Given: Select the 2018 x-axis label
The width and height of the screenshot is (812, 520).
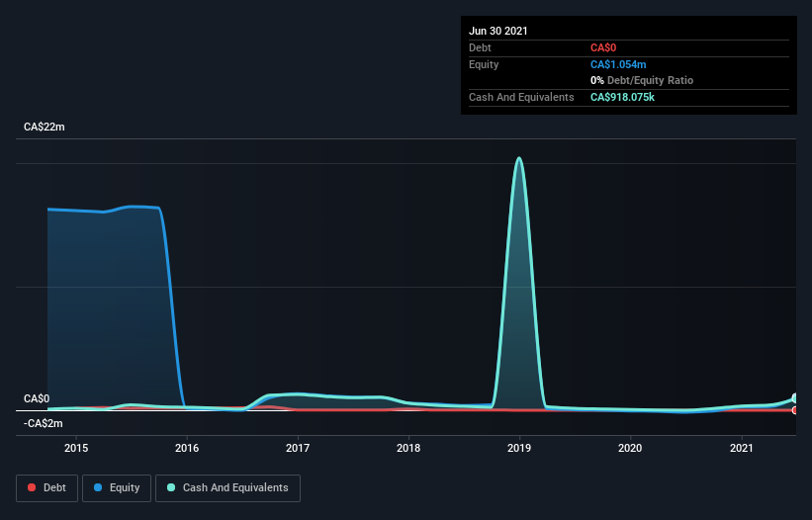Looking at the screenshot, I should coord(408,448).
